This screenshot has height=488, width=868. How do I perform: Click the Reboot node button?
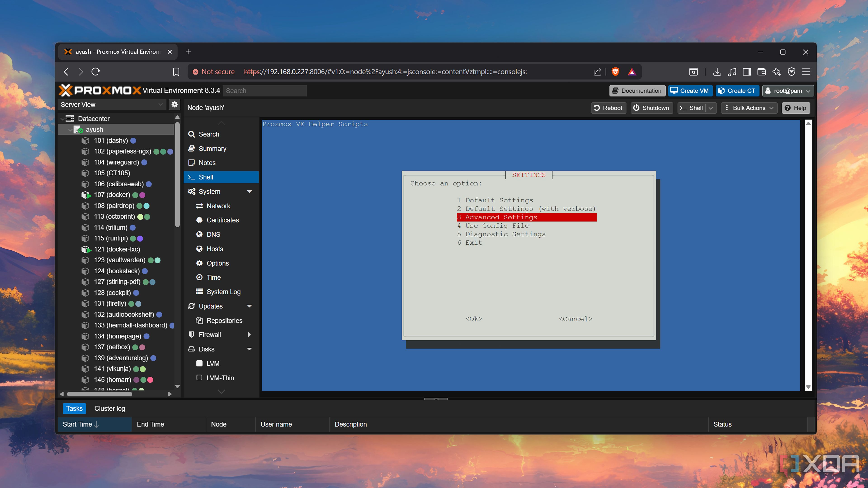tap(608, 108)
